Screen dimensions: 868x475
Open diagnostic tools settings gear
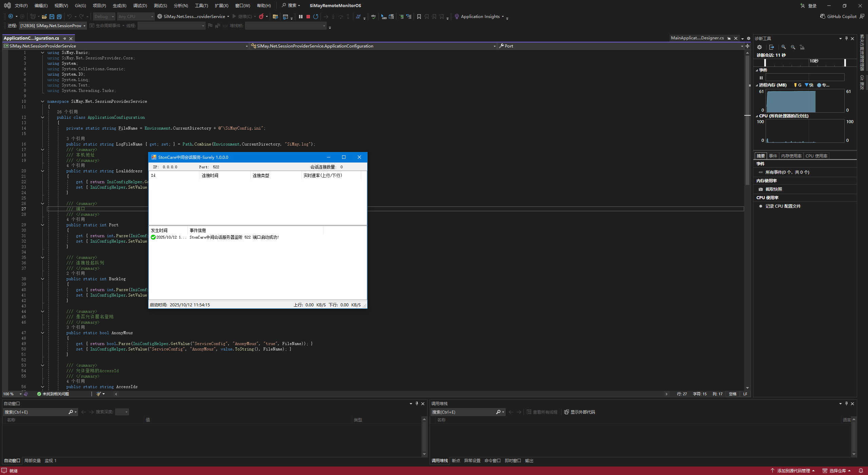(759, 47)
